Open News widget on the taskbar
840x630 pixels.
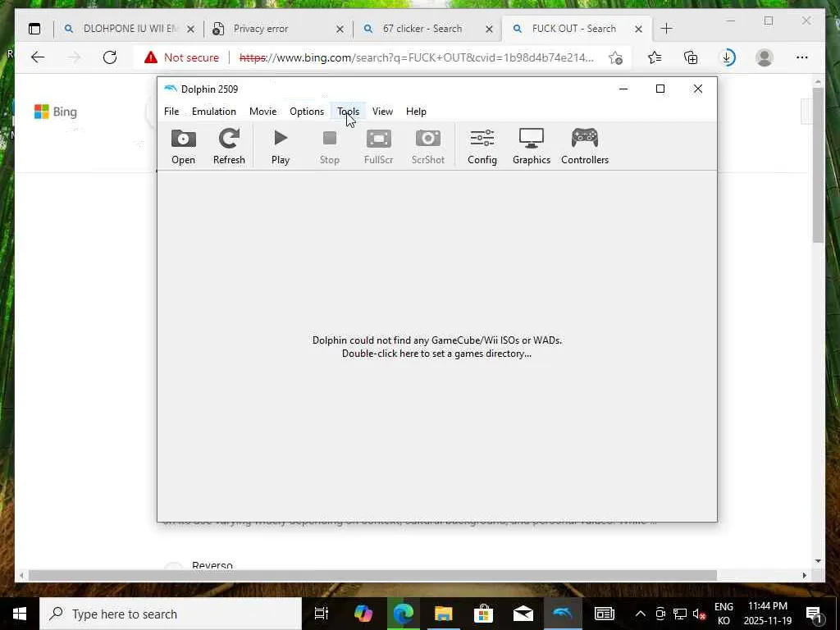tap(605, 614)
